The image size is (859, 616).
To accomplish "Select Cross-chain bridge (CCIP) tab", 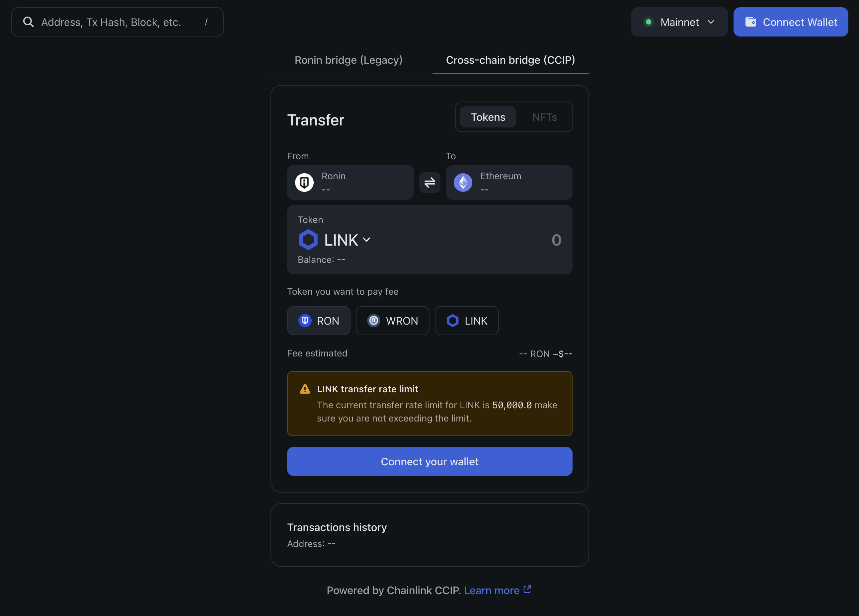I will (x=510, y=60).
